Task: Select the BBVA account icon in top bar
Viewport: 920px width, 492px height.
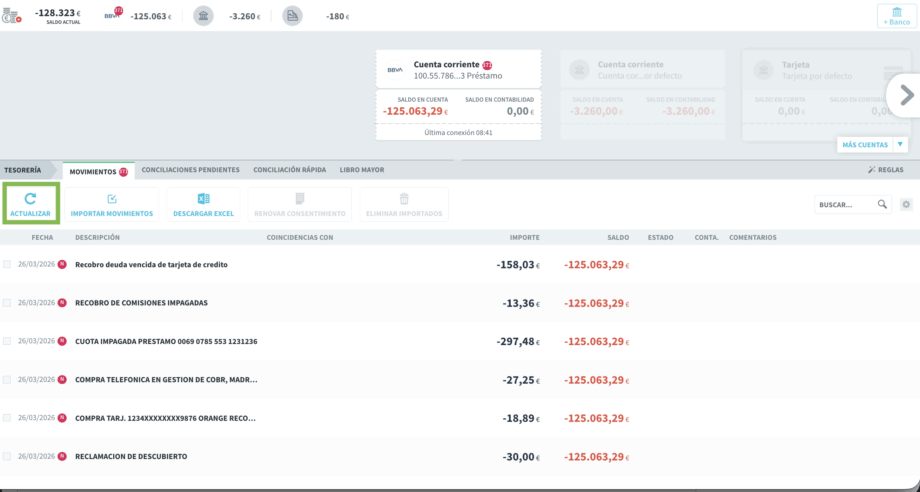Action: [113, 15]
